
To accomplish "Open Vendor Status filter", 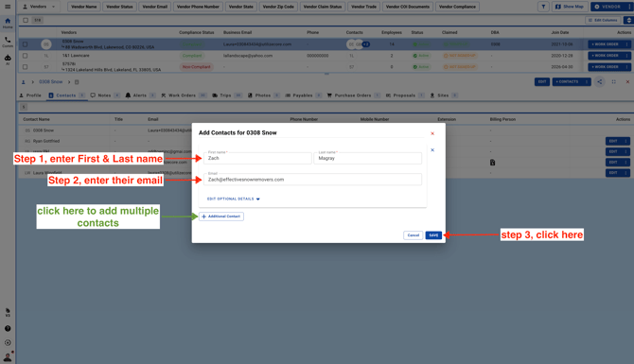I will click(119, 7).
